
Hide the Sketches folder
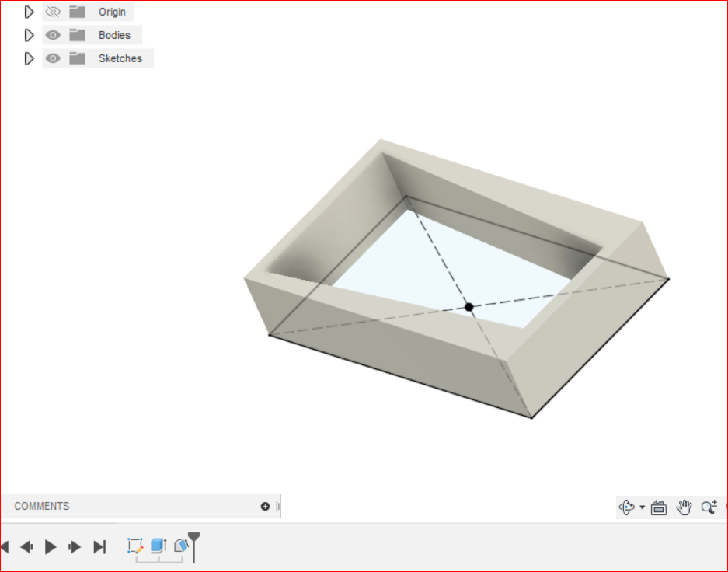(53, 58)
